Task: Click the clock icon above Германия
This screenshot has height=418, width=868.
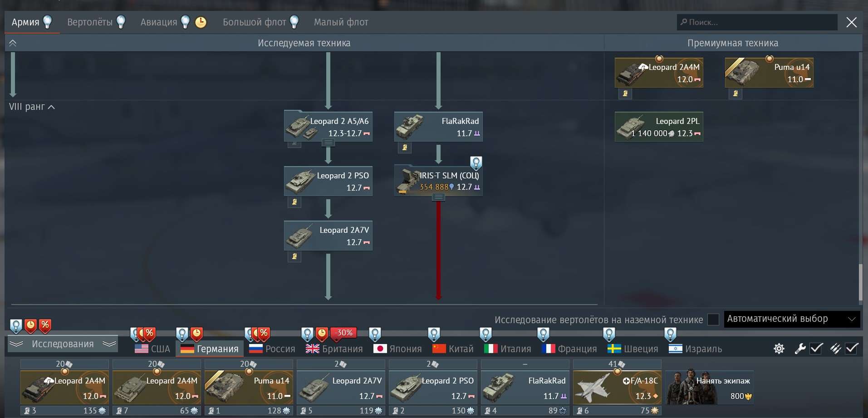Action: (x=196, y=334)
